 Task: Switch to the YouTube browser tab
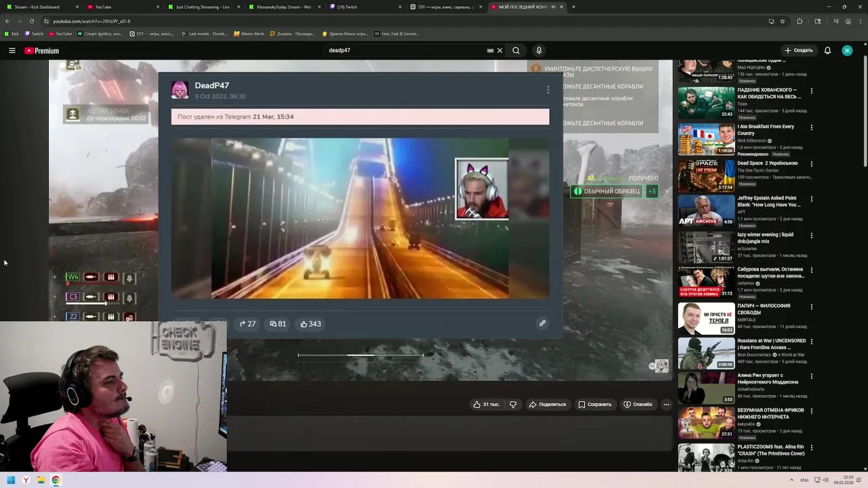122,7
